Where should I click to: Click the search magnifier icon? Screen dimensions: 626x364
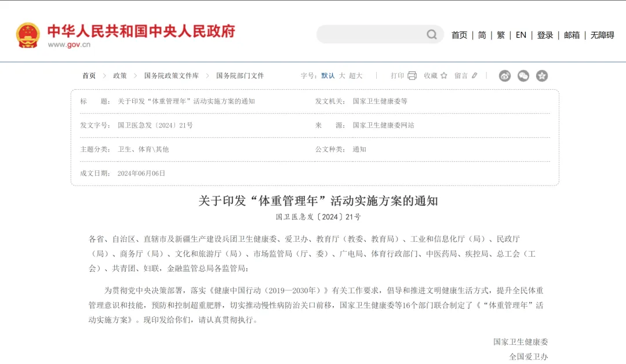pos(432,34)
